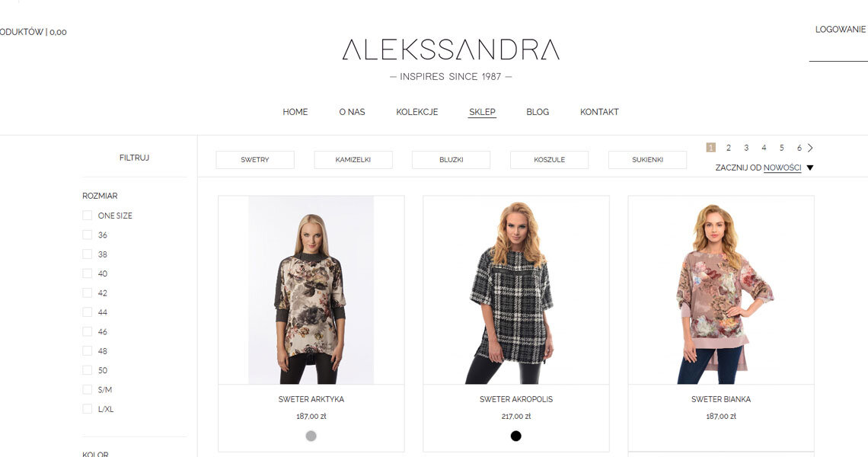Tick the size 38 checkbox
The height and width of the screenshot is (457, 868).
87,254
